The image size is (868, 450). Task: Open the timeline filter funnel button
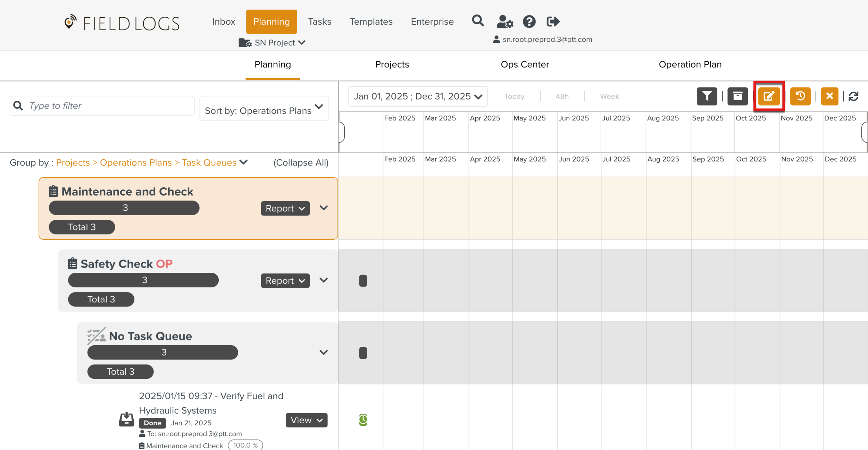707,96
